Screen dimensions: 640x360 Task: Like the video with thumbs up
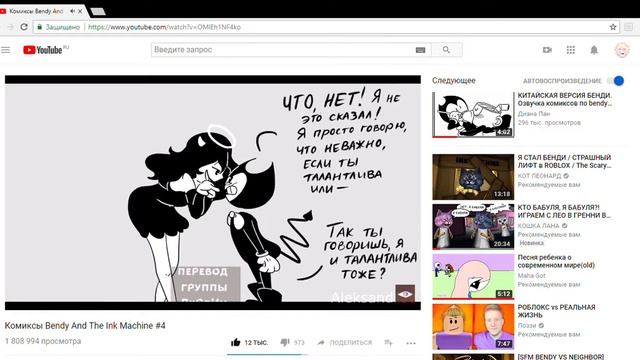[x=236, y=342]
